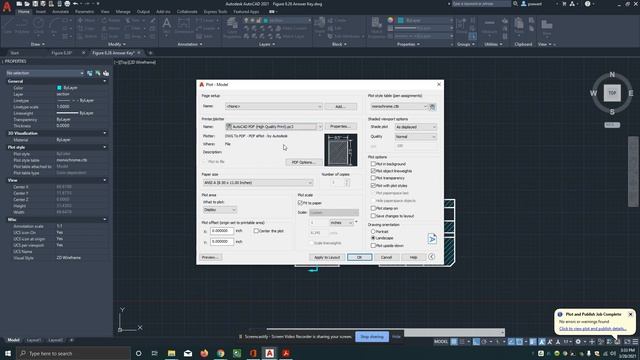640x360 pixels.
Task: Click Stop sharing button
Action: (x=372, y=337)
